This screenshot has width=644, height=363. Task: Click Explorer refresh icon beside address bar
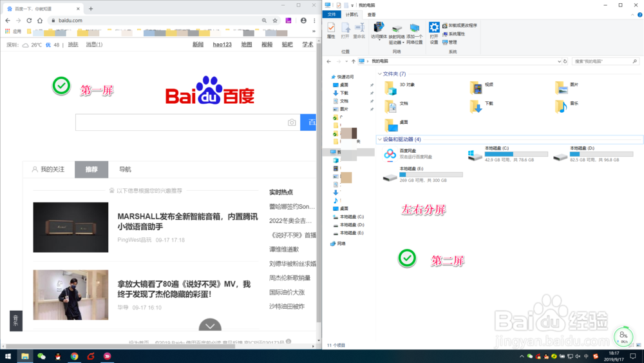565,61
